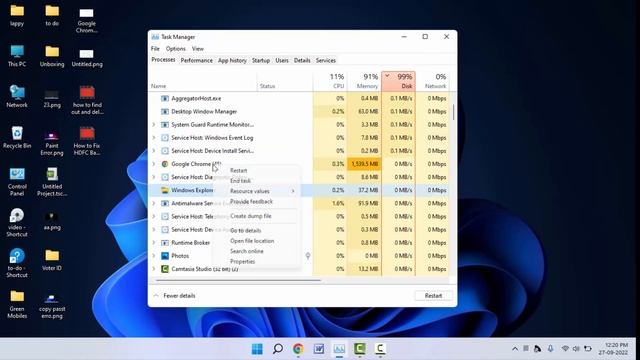Click the Wi-Fi icon in system tray
Image resolution: width=640 pixels, height=360 pixels.
(565, 349)
